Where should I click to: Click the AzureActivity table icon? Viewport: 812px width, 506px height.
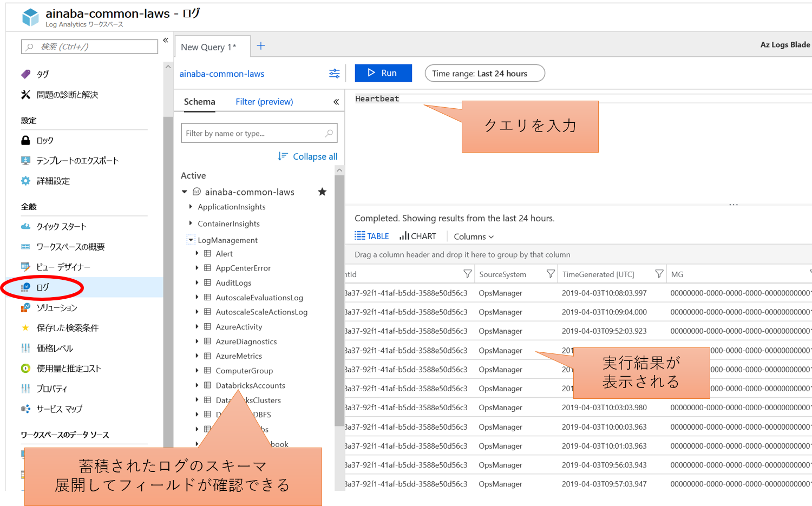[207, 326]
